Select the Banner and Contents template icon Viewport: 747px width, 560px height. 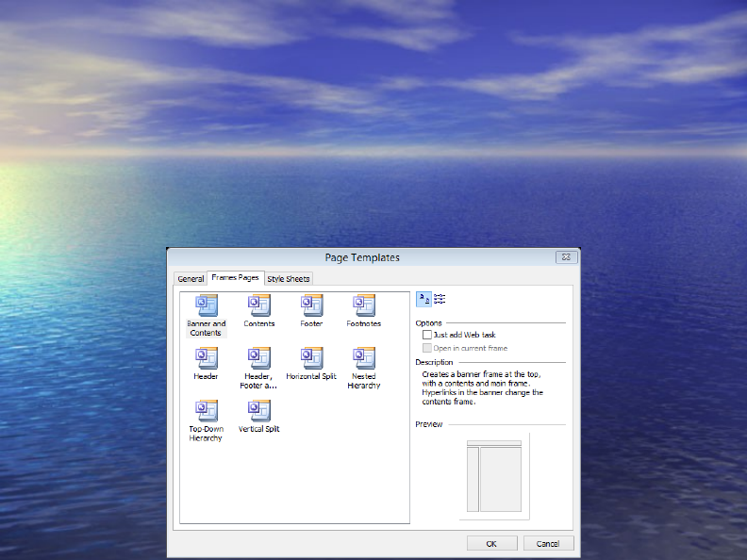(x=207, y=305)
